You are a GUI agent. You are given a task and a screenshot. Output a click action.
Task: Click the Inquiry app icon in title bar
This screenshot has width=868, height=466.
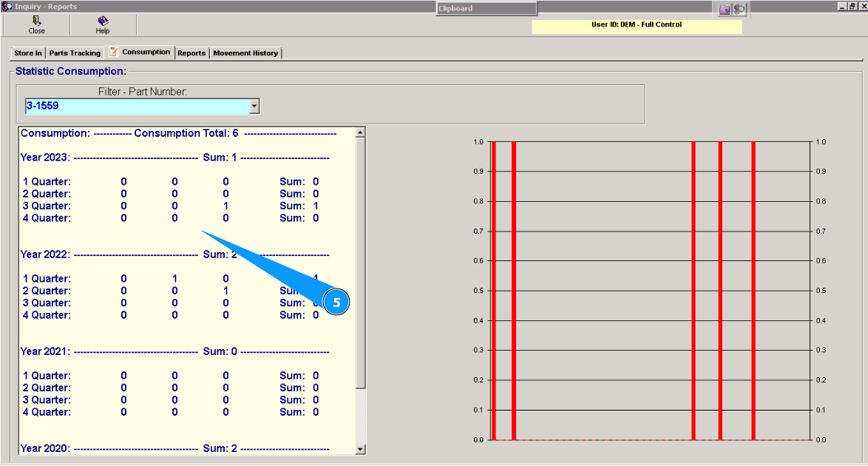(7, 6)
